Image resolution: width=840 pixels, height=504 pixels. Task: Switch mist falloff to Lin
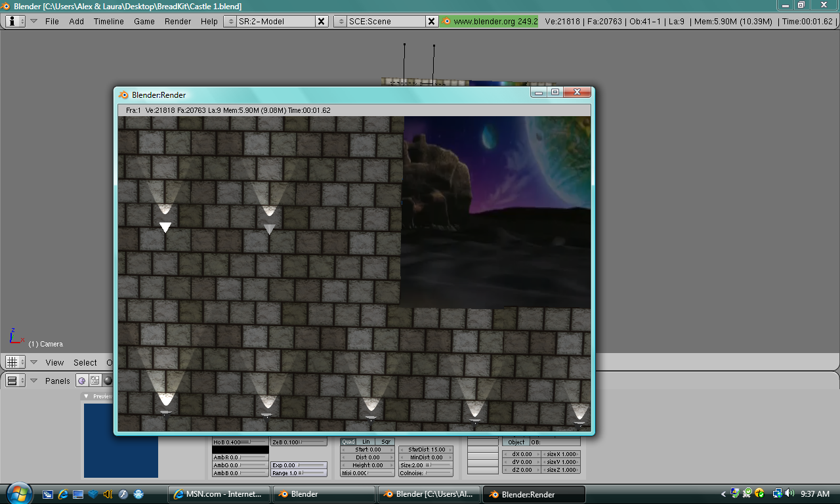pos(366,441)
